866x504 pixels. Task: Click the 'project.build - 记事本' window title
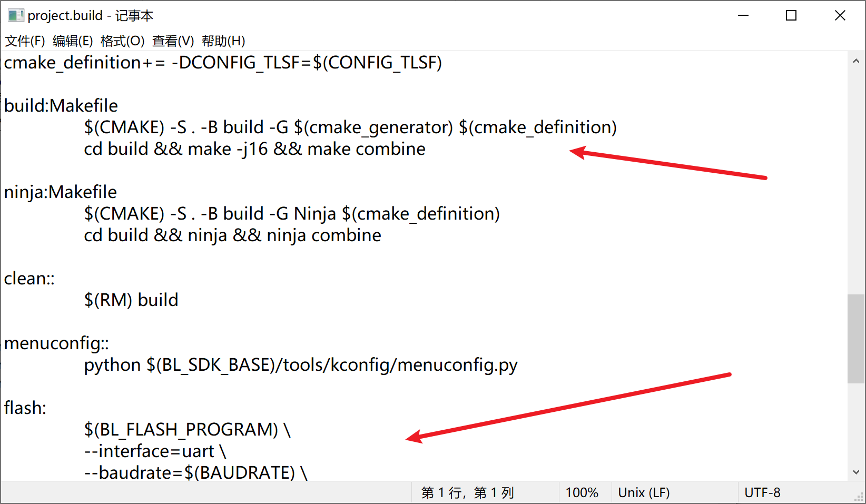pyautogui.click(x=90, y=16)
